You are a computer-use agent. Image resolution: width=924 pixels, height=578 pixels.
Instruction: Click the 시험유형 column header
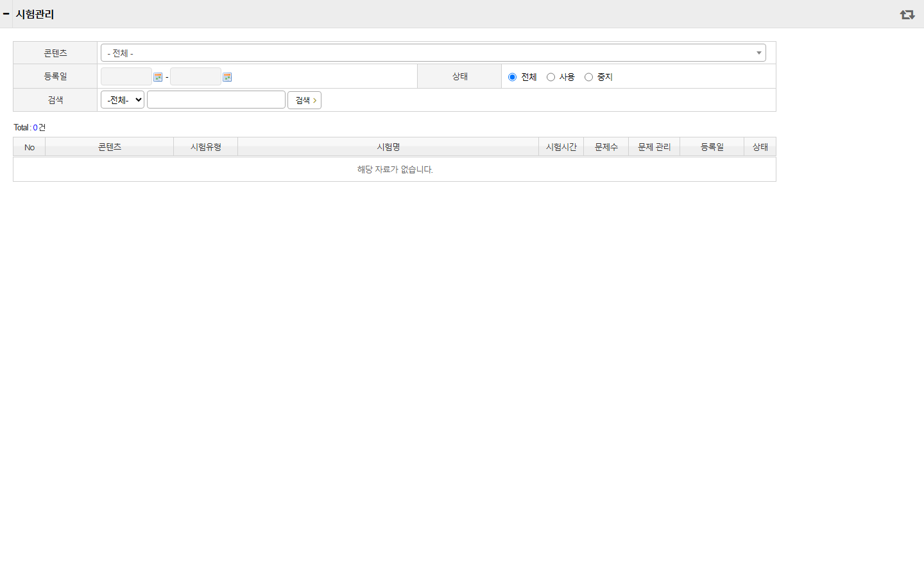pyautogui.click(x=206, y=147)
